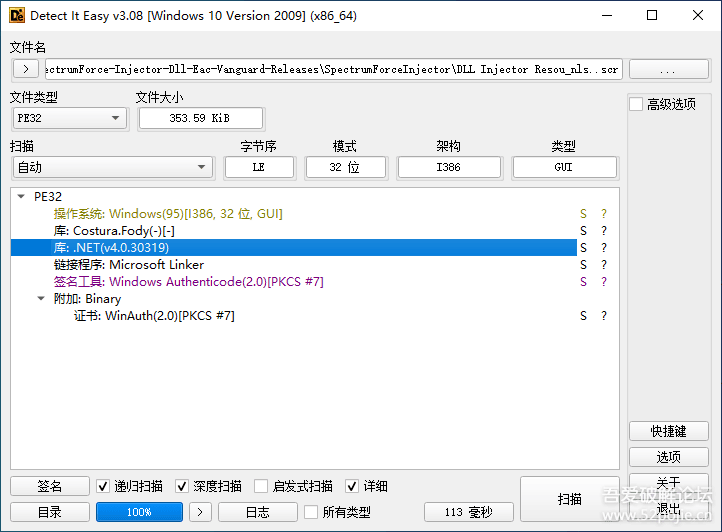The width and height of the screenshot is (722, 532).
Task: Click the S button on the Costura.Fody row
Action: [x=583, y=231]
